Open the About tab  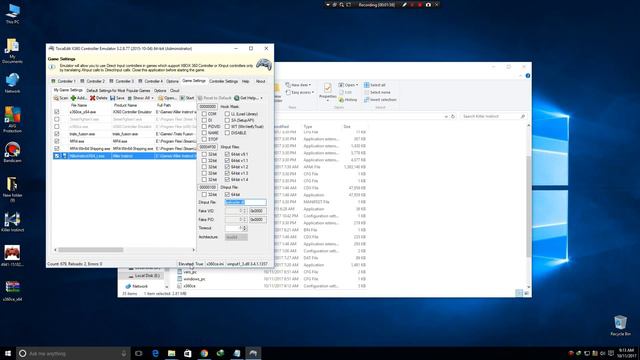[260, 81]
